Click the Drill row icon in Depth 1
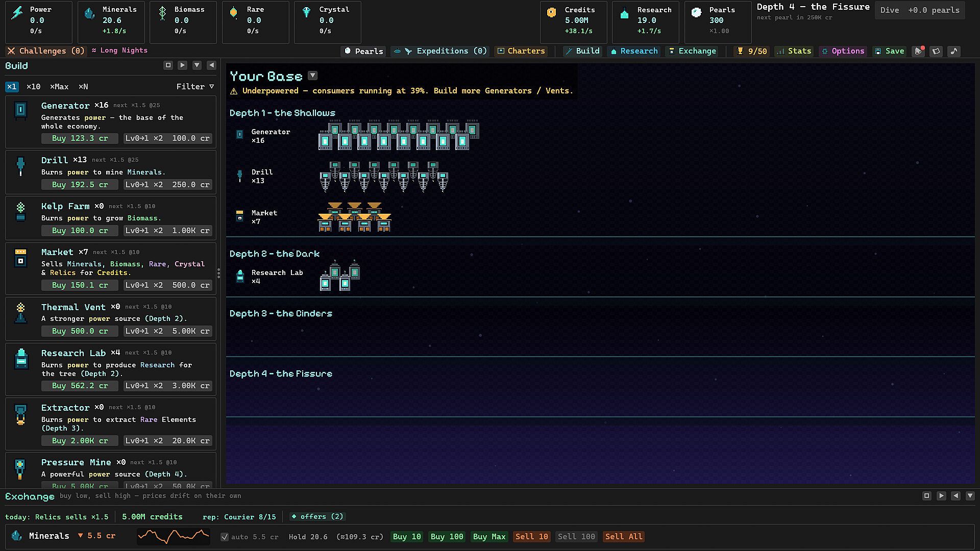Screen dimensions: 980x551 tap(239, 176)
